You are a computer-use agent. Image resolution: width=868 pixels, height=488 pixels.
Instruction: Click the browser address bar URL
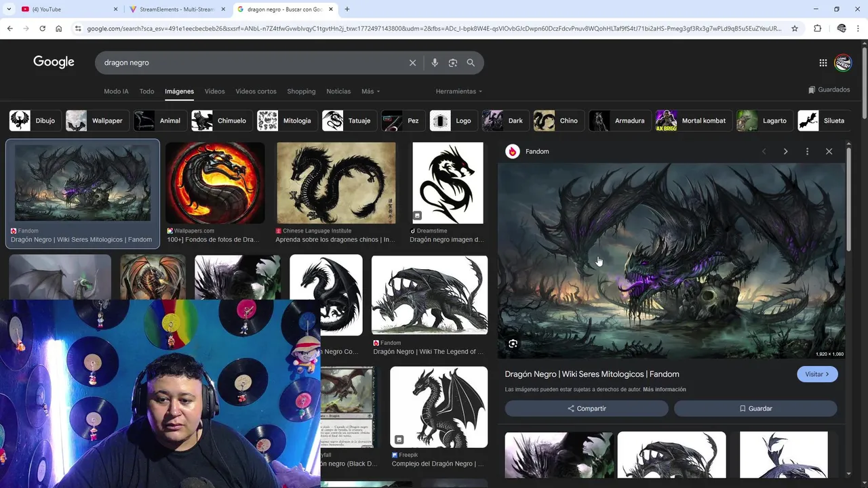[x=434, y=28]
